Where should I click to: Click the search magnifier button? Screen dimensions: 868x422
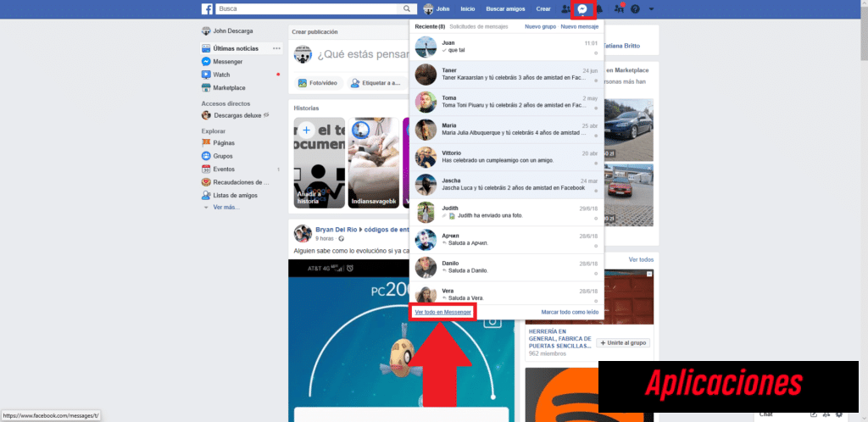(407, 8)
